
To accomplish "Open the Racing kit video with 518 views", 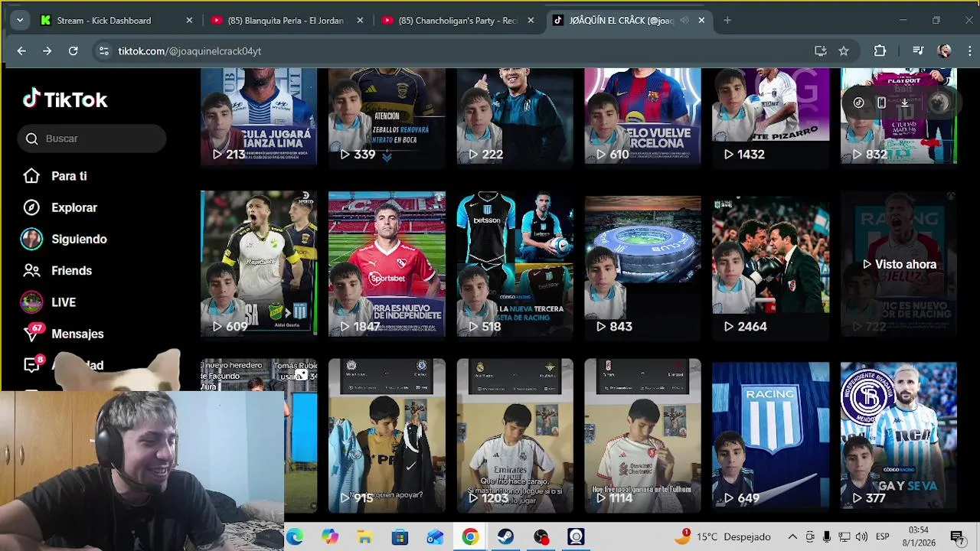I will point(514,264).
